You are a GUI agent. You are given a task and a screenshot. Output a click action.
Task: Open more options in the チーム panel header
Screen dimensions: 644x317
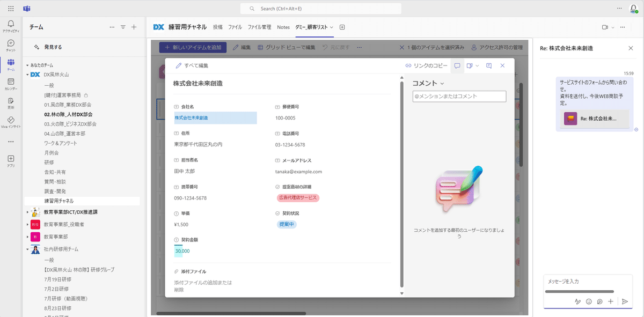pos(112,27)
